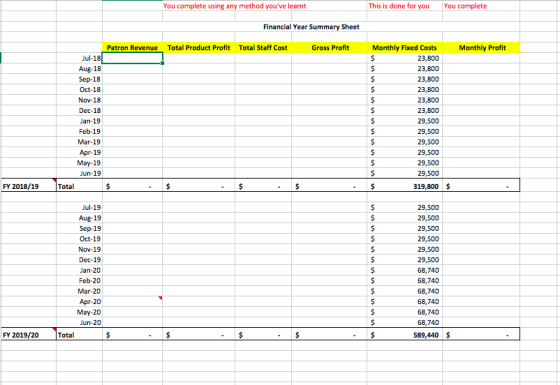Select the FY 2019/20 fixed costs total 589,440

pyautogui.click(x=426, y=335)
